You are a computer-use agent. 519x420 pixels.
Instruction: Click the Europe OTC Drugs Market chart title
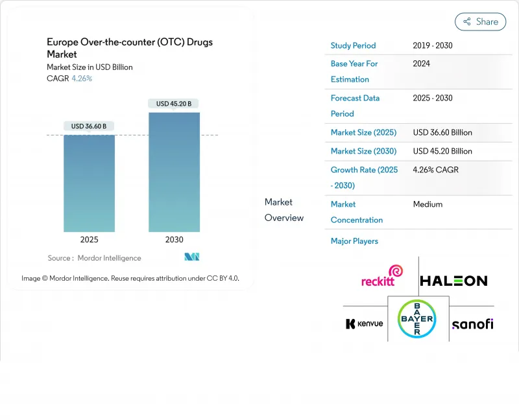click(x=129, y=49)
